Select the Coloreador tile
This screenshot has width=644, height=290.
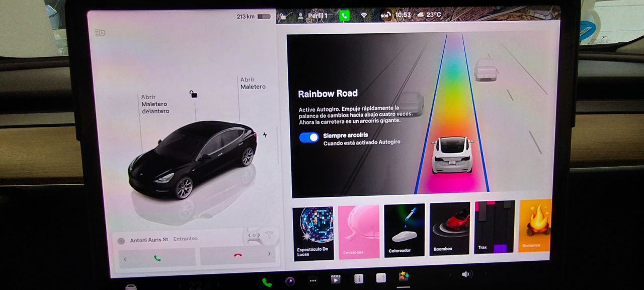pos(404,230)
